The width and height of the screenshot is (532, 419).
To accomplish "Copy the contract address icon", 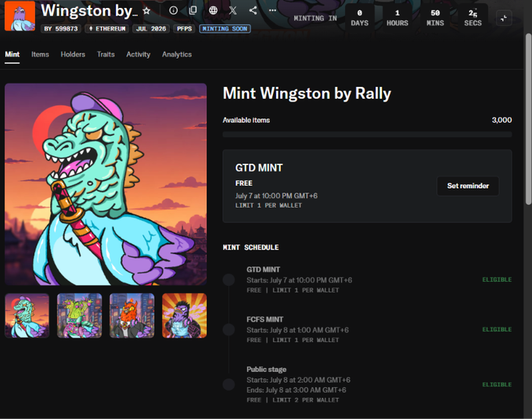I will point(192,10).
